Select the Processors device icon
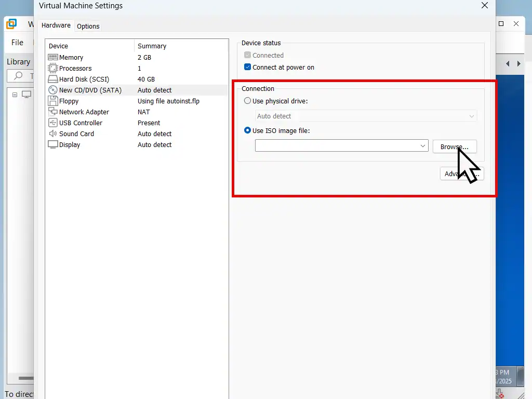The height and width of the screenshot is (399, 532). pos(52,68)
